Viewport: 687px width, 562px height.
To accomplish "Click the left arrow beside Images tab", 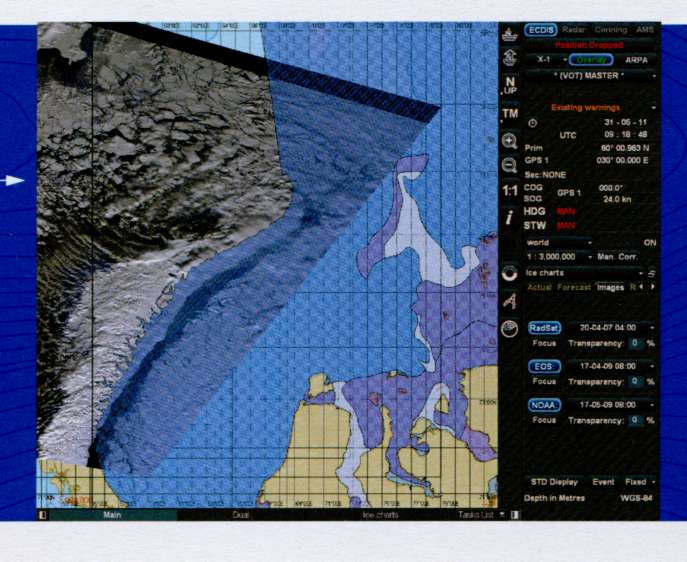I will point(641,287).
